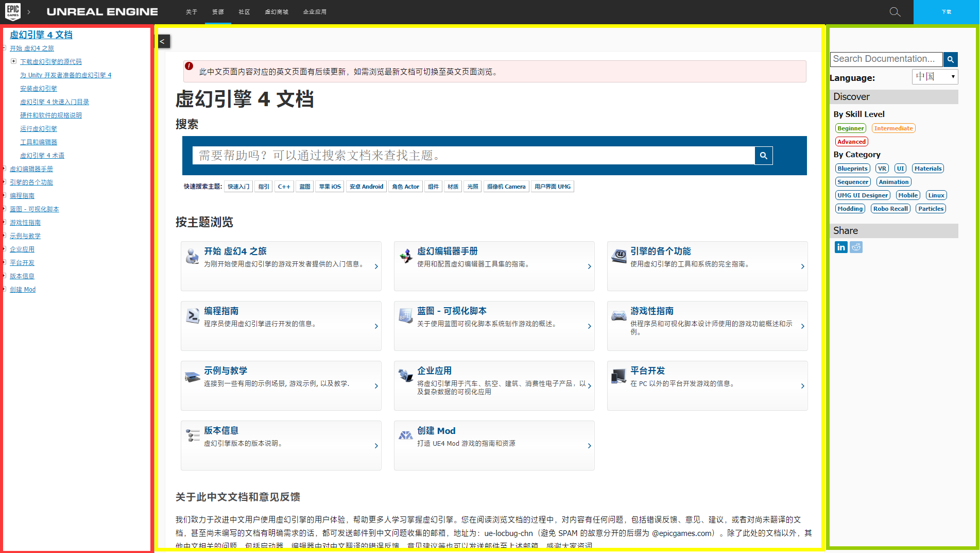Select the Advanced skill level tag
Image resolution: width=980 pixels, height=553 pixels.
[852, 142]
